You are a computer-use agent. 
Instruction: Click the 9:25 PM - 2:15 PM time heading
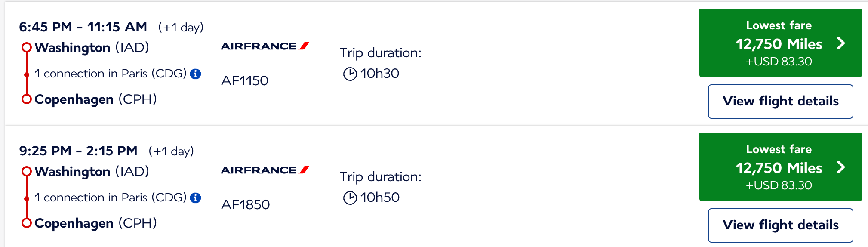coord(78,151)
